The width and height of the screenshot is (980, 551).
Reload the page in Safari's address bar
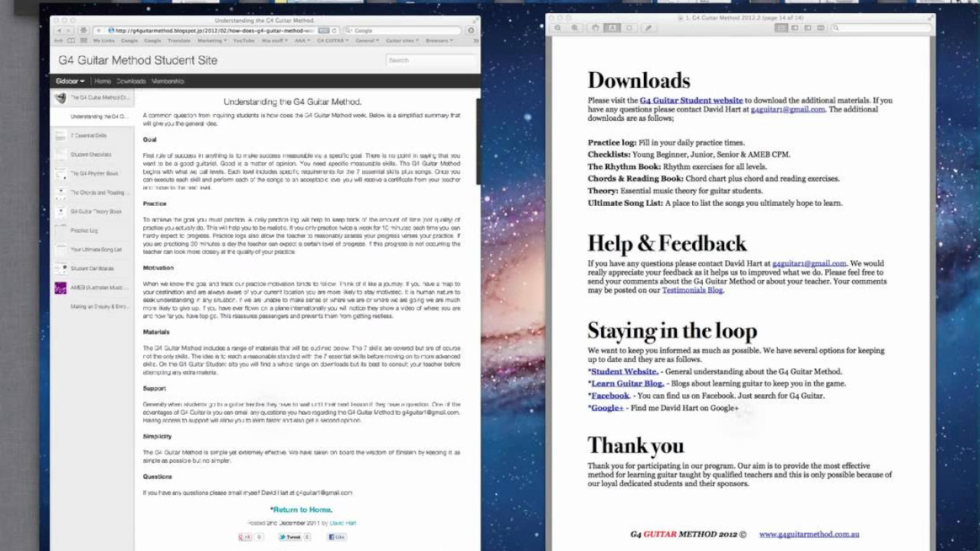click(x=335, y=31)
